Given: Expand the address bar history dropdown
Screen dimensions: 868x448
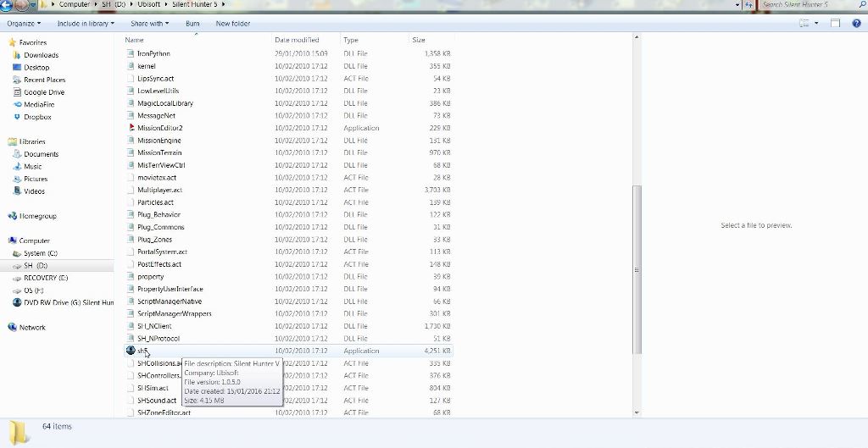Looking at the screenshot, I should click(x=737, y=4).
